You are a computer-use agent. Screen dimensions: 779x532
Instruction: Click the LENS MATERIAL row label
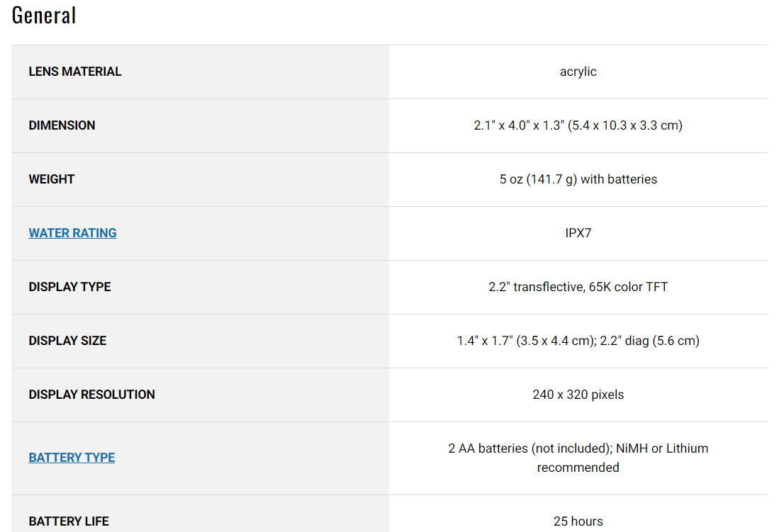pyautogui.click(x=75, y=72)
